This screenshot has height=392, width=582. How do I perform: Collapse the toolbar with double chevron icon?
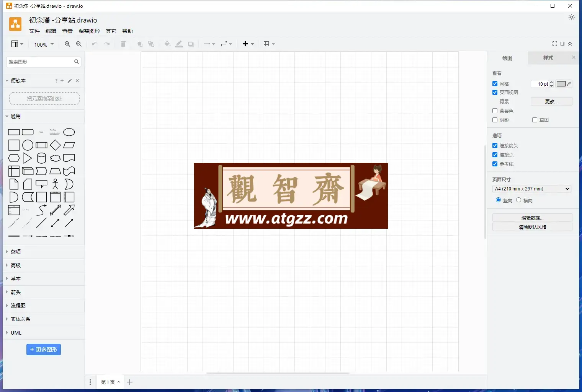(570, 44)
